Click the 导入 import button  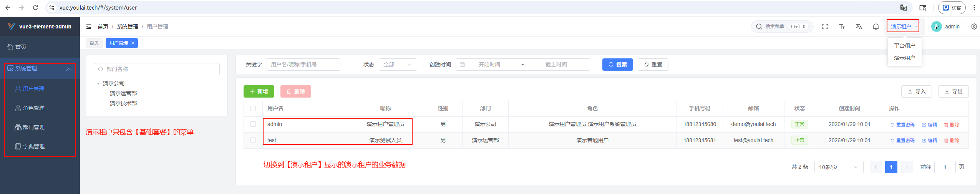click(x=917, y=91)
